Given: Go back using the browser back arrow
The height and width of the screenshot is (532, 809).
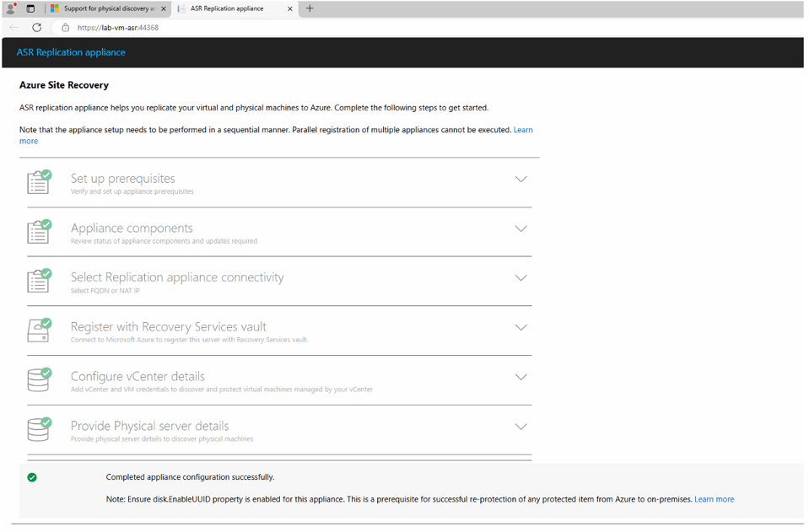Looking at the screenshot, I should (x=14, y=27).
